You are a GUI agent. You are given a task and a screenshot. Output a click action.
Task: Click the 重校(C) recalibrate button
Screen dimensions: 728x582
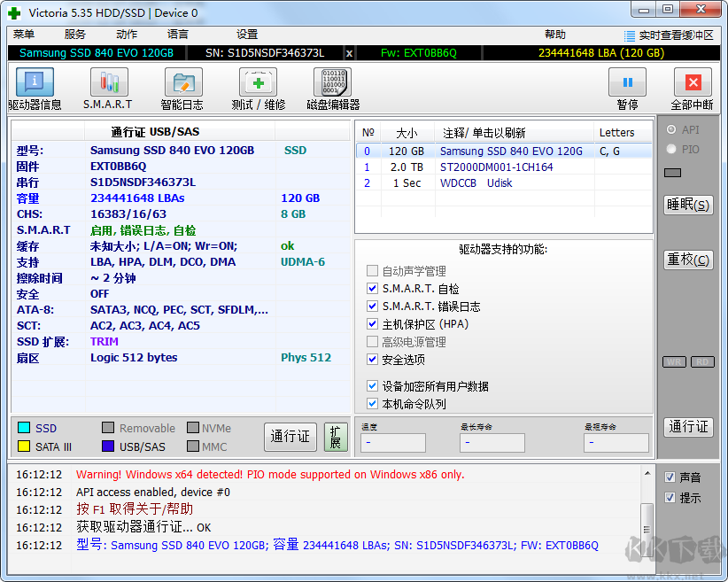click(x=688, y=260)
